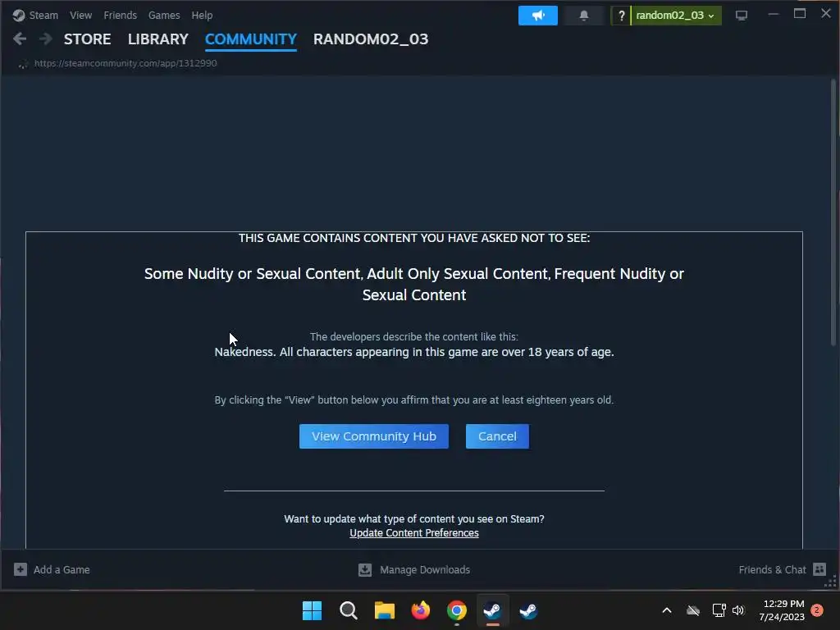Minimize the Steam window
This screenshot has height=630, width=840.
pyautogui.click(x=773, y=15)
